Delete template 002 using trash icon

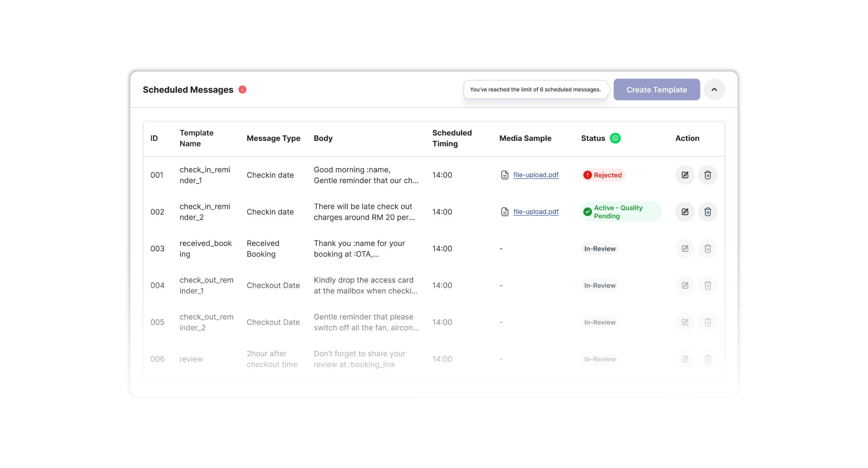point(708,212)
